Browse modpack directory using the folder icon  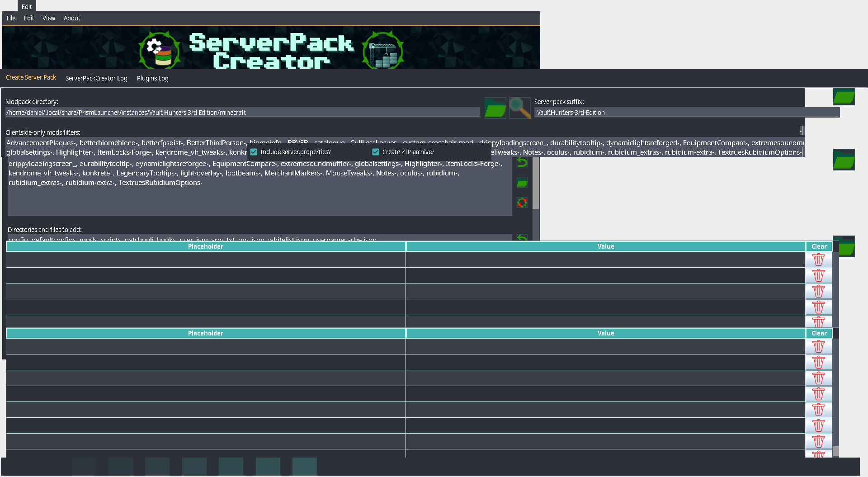point(495,108)
